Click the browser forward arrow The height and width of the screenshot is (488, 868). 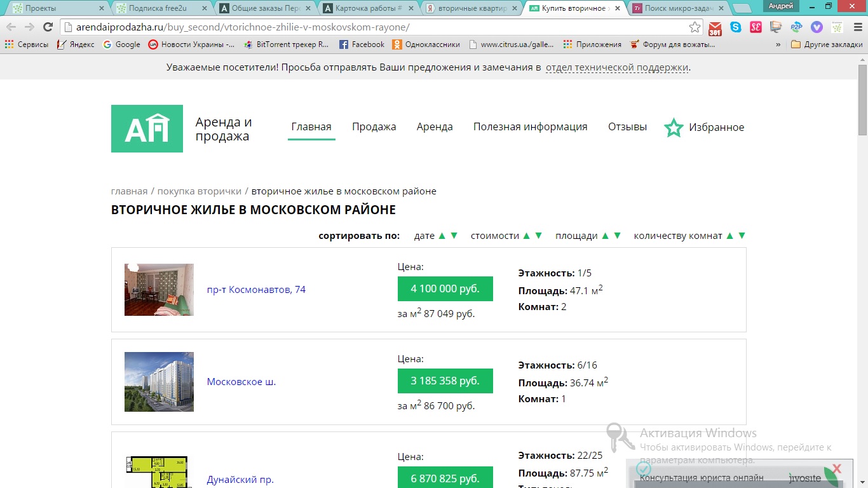(x=29, y=27)
